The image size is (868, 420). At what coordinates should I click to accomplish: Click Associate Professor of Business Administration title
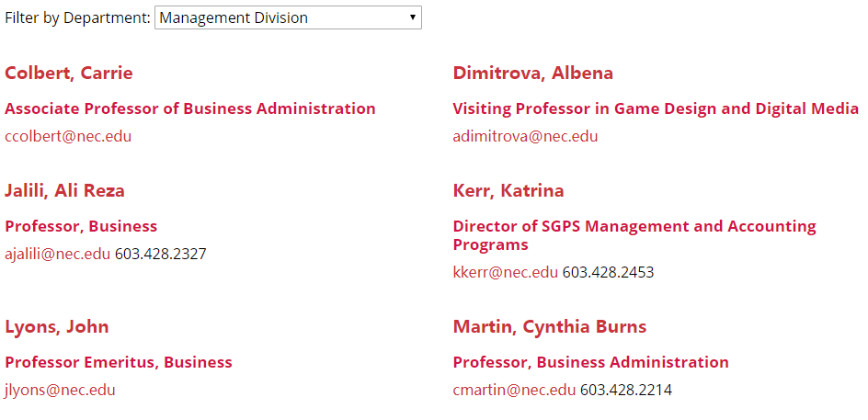(x=190, y=108)
